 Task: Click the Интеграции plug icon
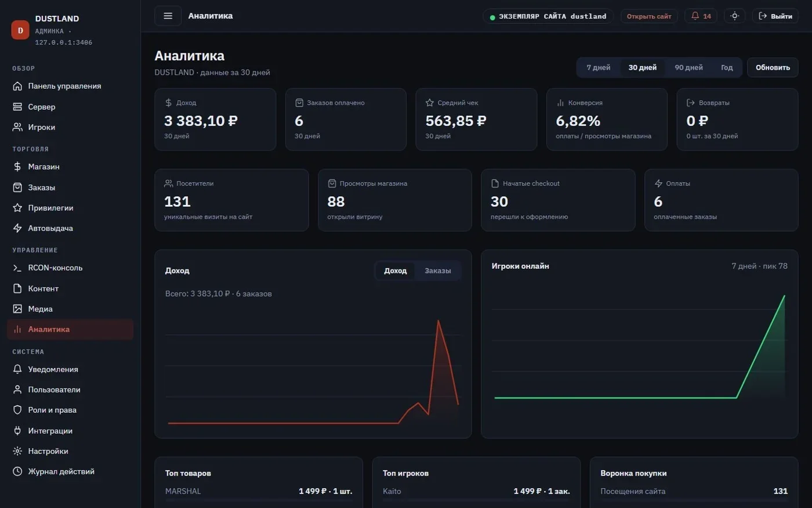point(17,431)
